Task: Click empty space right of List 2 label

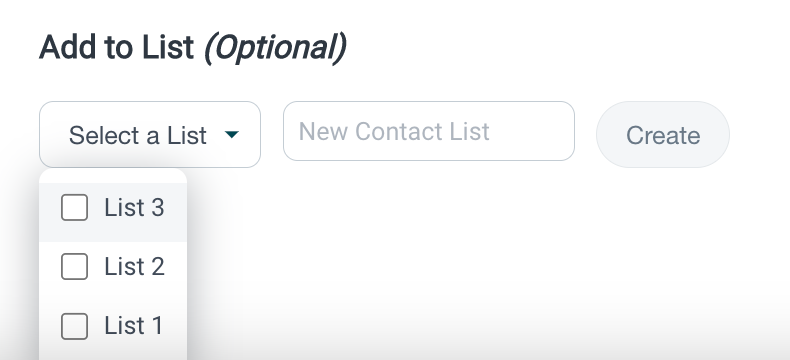Action: [x=176, y=266]
